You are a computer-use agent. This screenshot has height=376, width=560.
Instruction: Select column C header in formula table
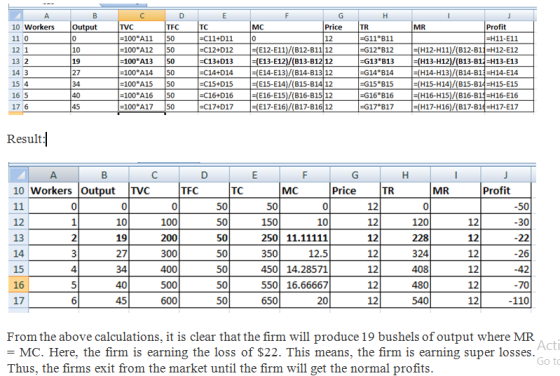(x=142, y=16)
